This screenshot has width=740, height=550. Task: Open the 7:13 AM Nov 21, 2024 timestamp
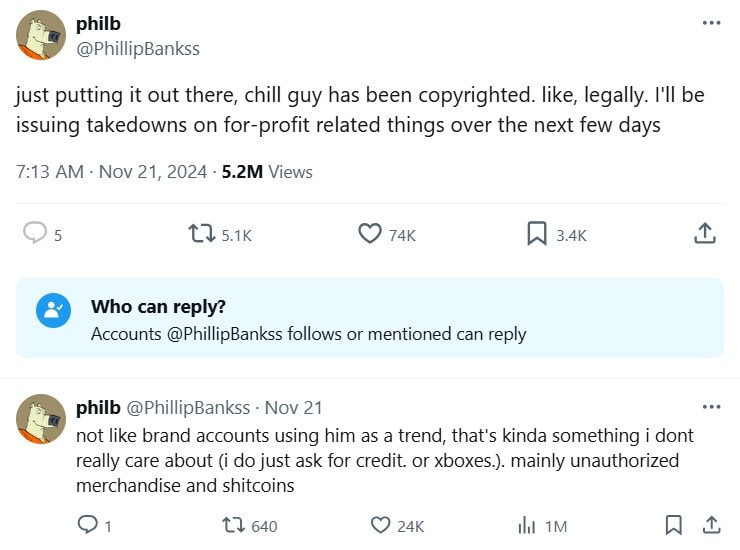[110, 172]
